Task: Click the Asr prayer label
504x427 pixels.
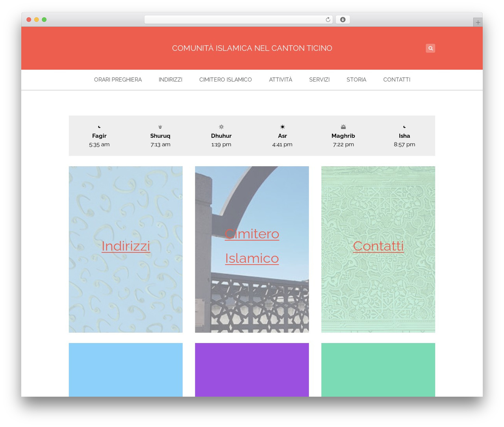Action: [x=282, y=136]
